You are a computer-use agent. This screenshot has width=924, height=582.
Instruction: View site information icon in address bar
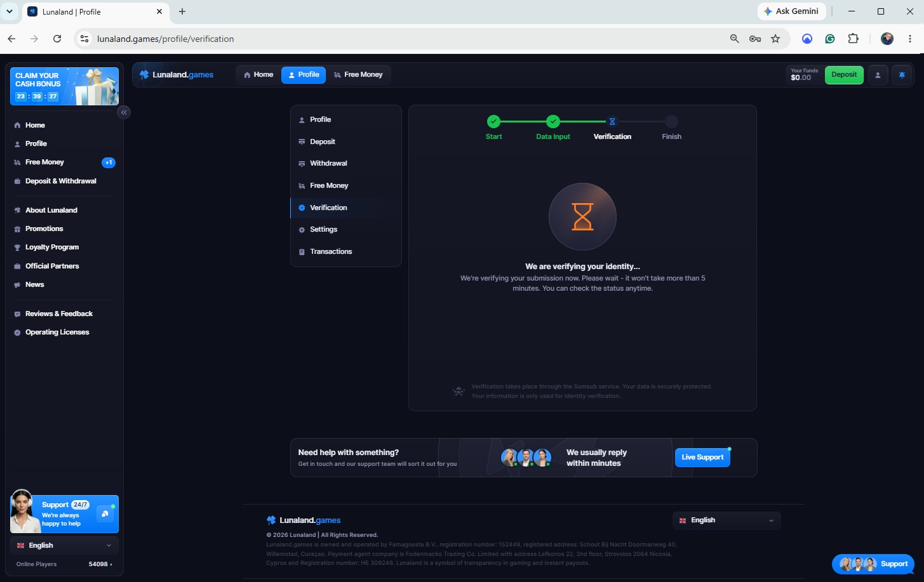[x=84, y=39]
